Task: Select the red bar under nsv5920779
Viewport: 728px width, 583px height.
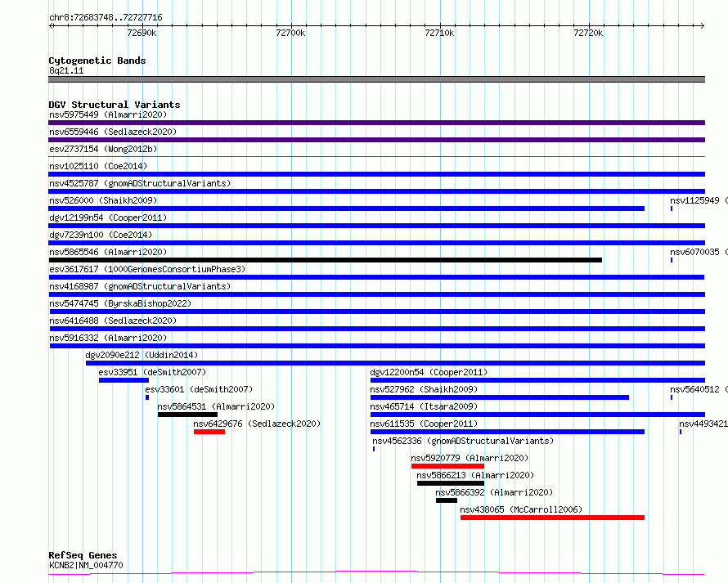Action: pos(447,466)
